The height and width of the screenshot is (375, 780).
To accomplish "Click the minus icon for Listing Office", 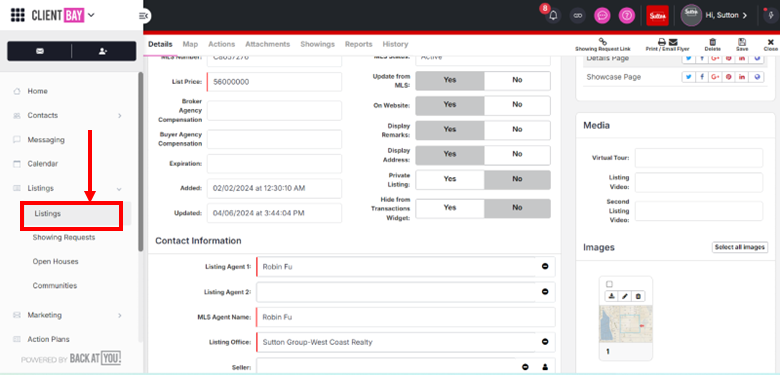I will coord(545,342).
